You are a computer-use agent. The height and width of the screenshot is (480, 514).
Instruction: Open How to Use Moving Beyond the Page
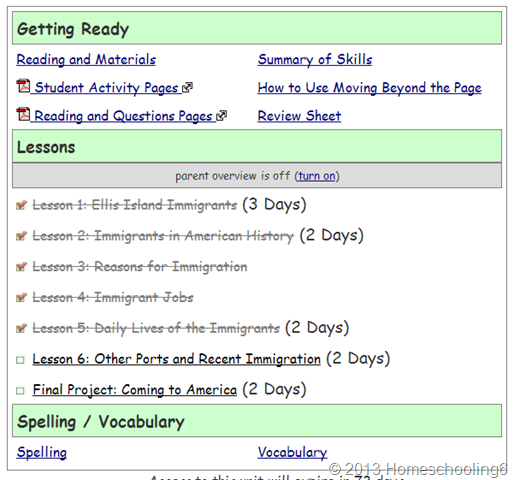pyautogui.click(x=369, y=88)
